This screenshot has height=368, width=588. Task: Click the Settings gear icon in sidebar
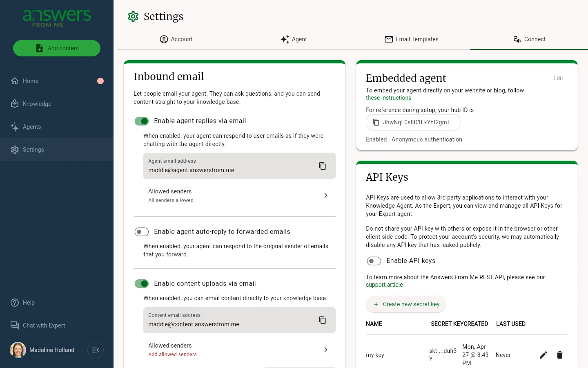pyautogui.click(x=15, y=150)
